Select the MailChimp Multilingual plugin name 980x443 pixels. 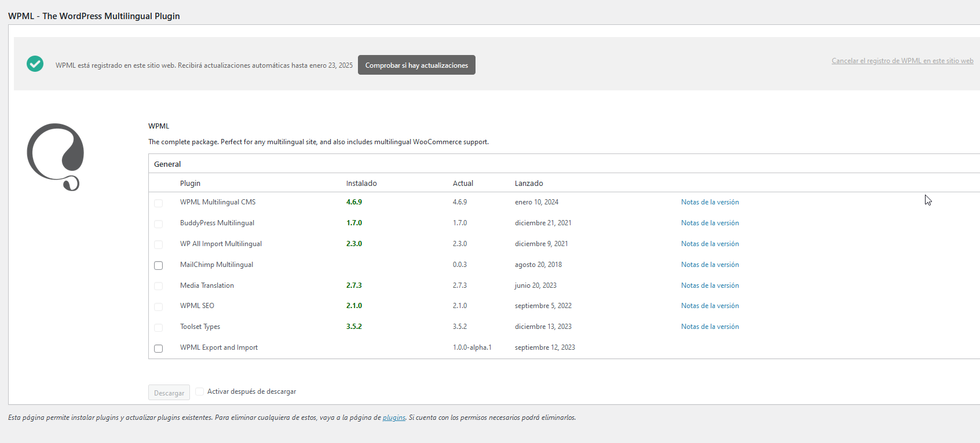[217, 265]
